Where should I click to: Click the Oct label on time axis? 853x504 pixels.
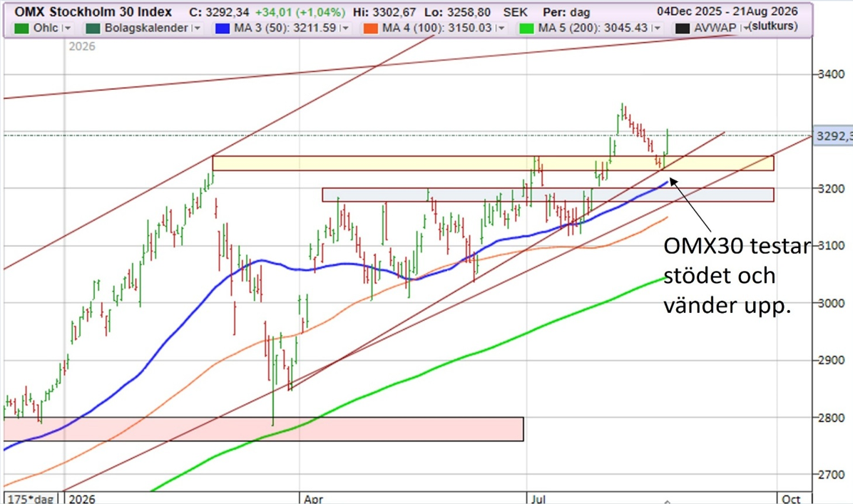click(x=790, y=498)
